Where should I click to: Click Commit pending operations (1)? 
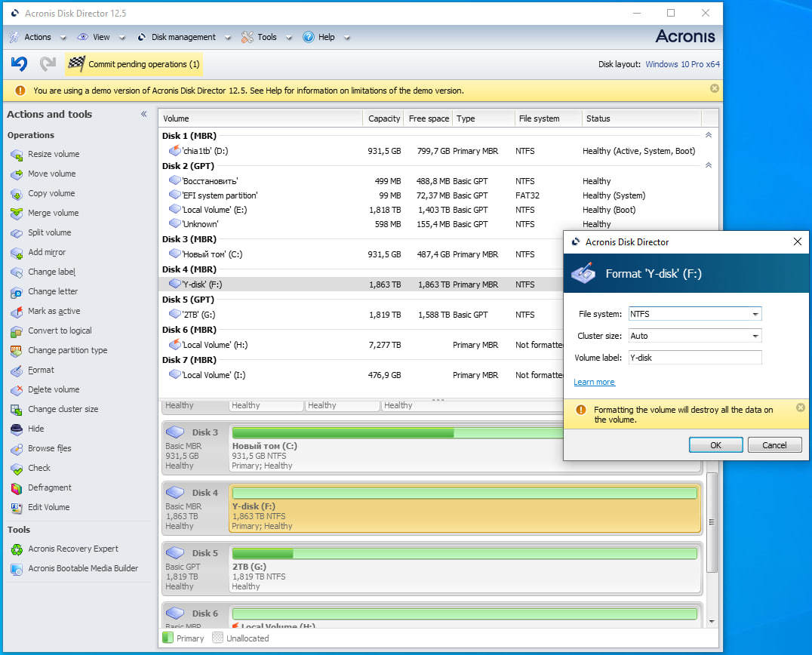pyautogui.click(x=134, y=64)
